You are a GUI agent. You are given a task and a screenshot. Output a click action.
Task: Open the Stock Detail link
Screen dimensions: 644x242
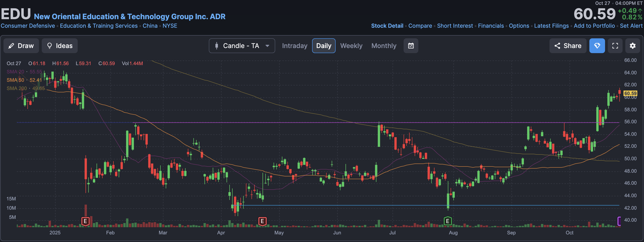coord(387,26)
